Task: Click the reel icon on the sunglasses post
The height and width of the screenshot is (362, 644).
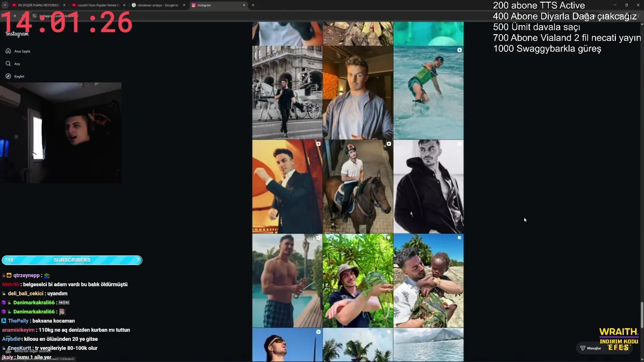Action: (318, 332)
